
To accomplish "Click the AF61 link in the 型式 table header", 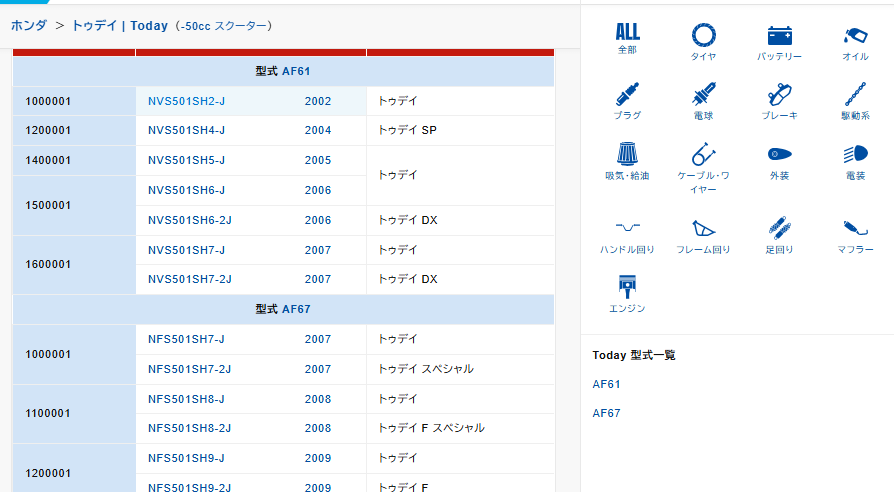I will pyautogui.click(x=296, y=71).
